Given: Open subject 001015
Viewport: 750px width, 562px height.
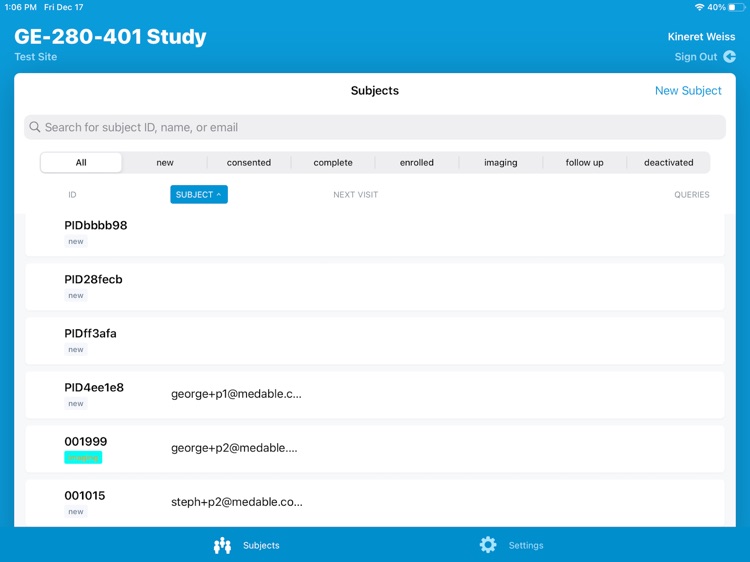Looking at the screenshot, I should pos(375,503).
